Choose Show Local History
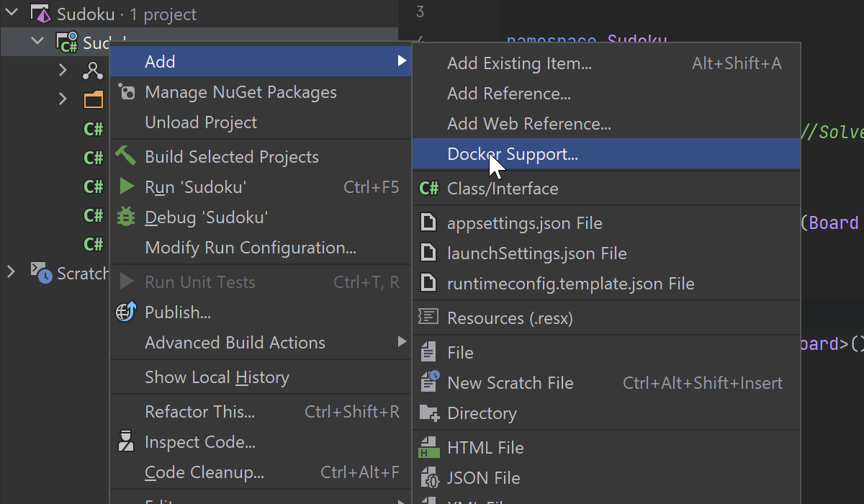The width and height of the screenshot is (864, 504). [x=261, y=377]
